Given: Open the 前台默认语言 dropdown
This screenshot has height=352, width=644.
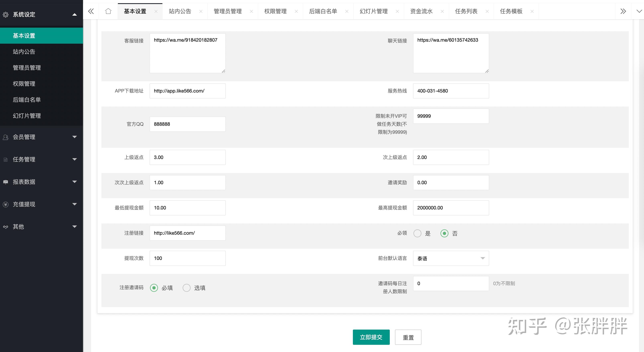Looking at the screenshot, I should [x=451, y=258].
